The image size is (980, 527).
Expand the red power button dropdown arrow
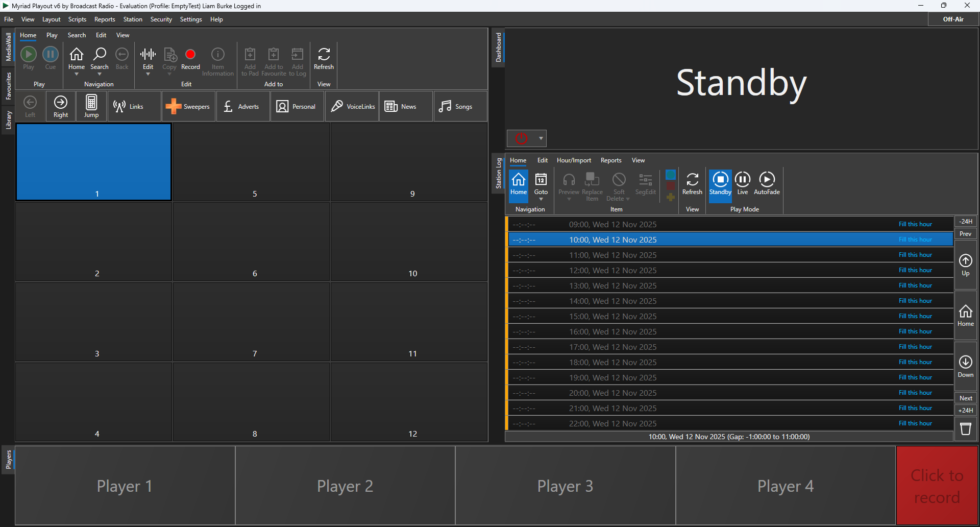(x=541, y=138)
